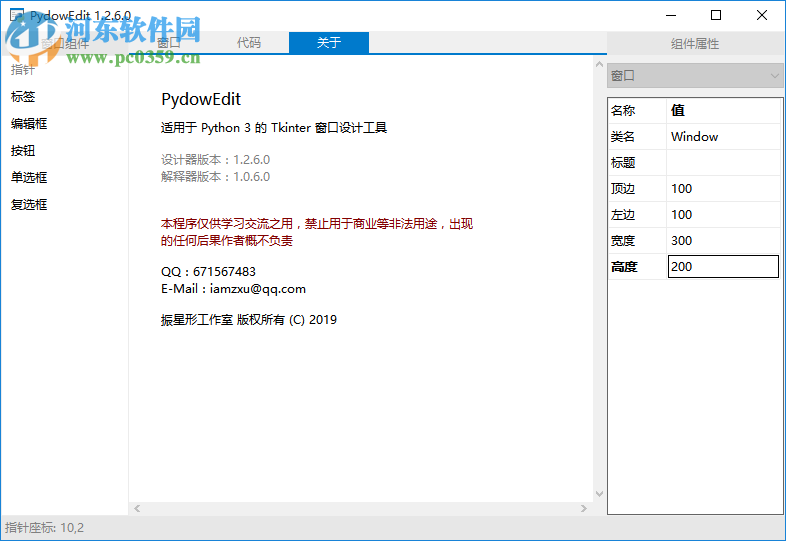
Task: Click the 振星形工作室 copyright line
Action: 249,319
